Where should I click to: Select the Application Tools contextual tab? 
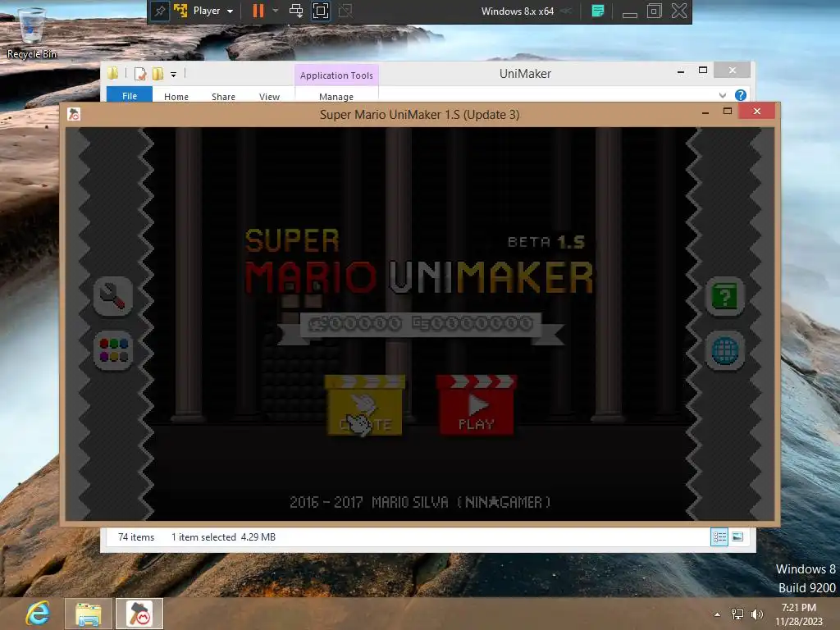[x=336, y=75]
